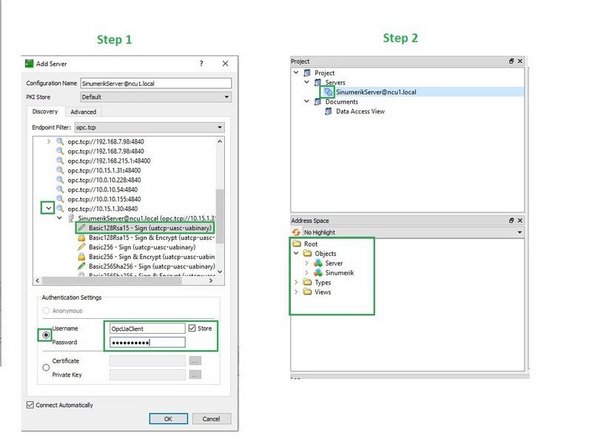Expand the Types folder

296,282
